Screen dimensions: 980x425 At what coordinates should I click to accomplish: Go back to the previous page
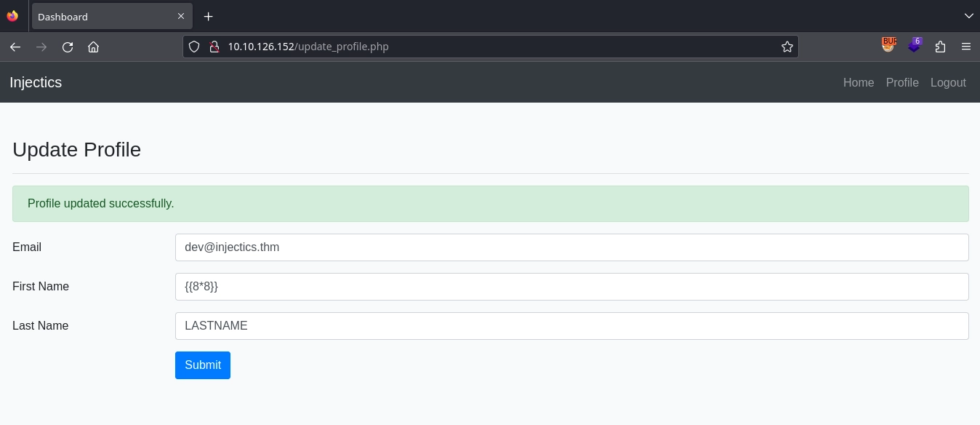click(15, 47)
